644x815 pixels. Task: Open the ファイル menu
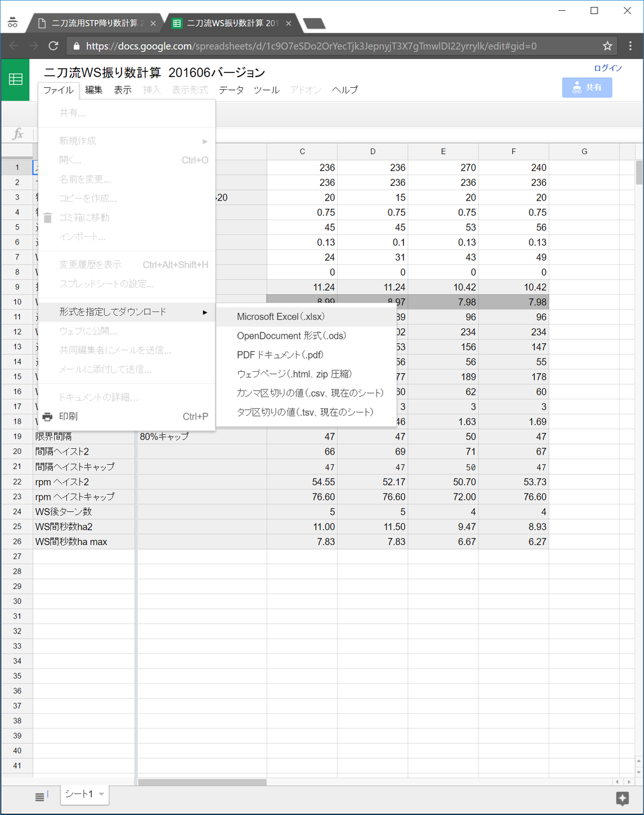point(59,90)
